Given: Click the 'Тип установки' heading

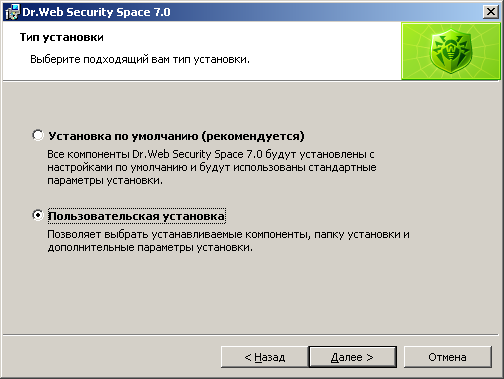Looking at the screenshot, I should (62, 37).
